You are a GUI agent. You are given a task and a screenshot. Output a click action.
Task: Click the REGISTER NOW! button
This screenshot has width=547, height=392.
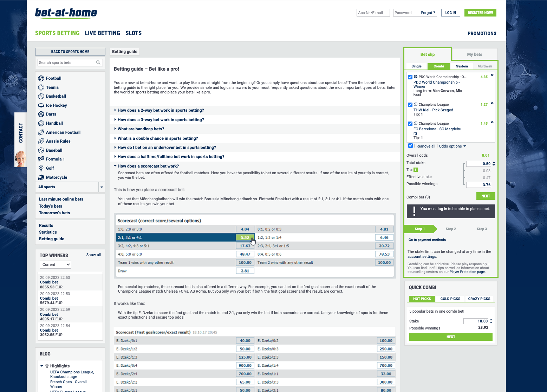[x=480, y=13]
